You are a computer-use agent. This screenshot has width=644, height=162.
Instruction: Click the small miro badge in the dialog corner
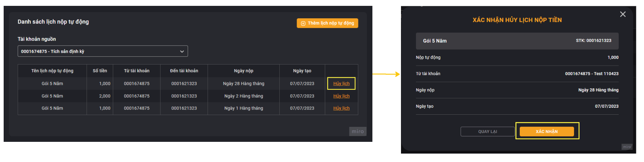point(627,147)
